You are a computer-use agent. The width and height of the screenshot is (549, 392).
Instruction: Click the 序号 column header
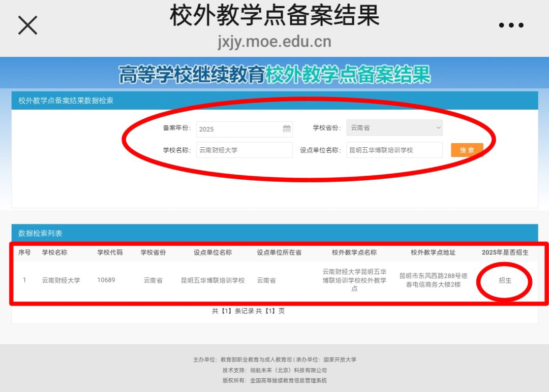(24, 252)
